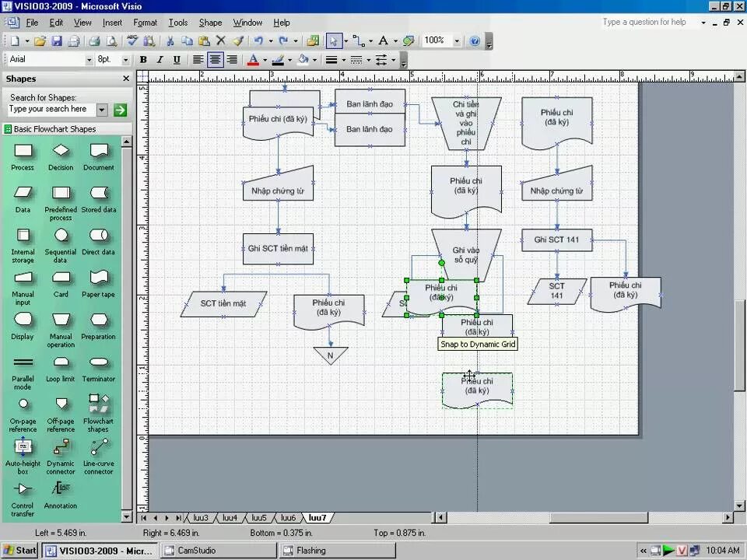Open Microsoft Visio Help icon
Image resolution: width=747 pixels, height=560 pixels.
tap(475, 41)
